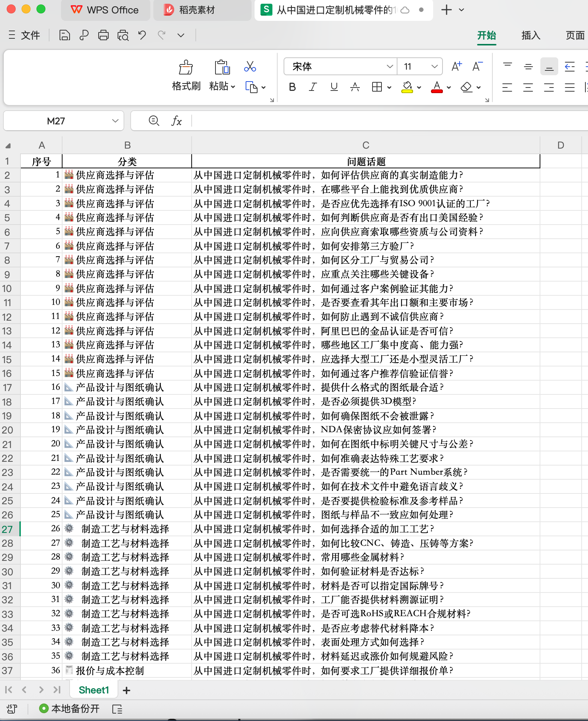Viewport: 588px width, 721px height.
Task: Click the Borders icon
Action: point(377,87)
